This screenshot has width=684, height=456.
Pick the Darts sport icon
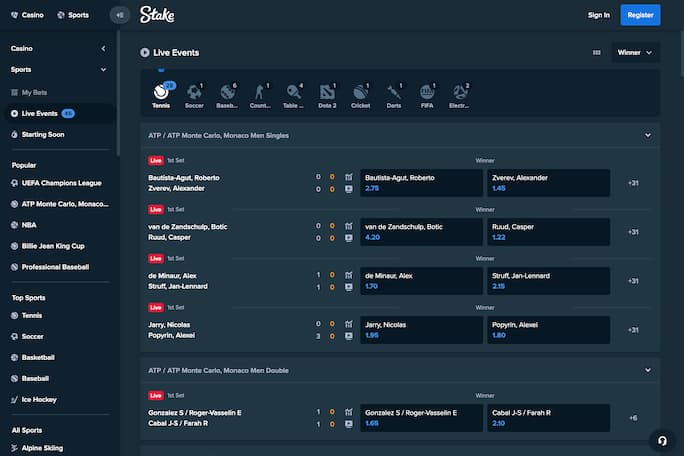(394, 94)
